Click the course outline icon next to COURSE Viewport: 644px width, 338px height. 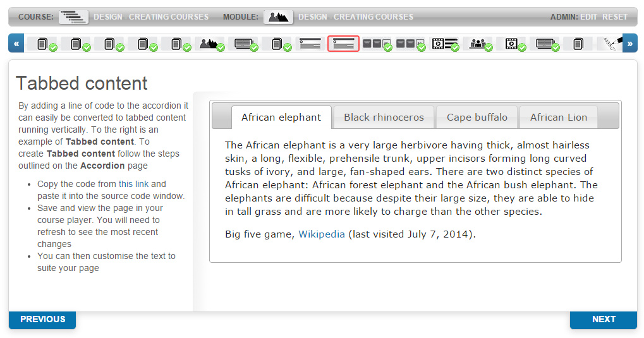[73, 17]
